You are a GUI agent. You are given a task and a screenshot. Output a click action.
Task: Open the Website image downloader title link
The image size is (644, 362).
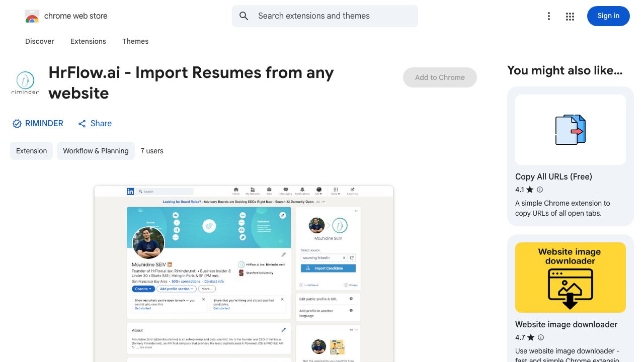(x=566, y=324)
